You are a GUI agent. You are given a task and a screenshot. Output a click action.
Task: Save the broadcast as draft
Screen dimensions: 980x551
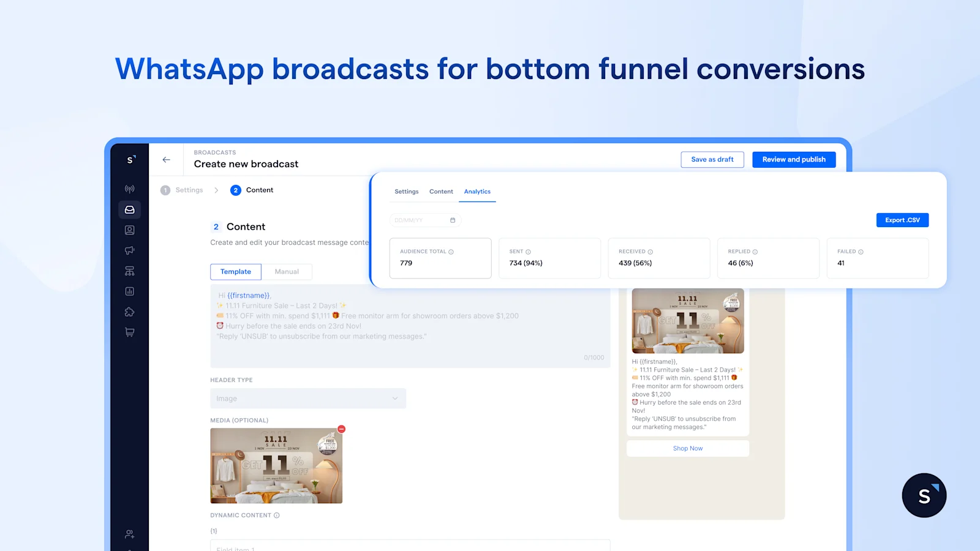click(x=712, y=159)
